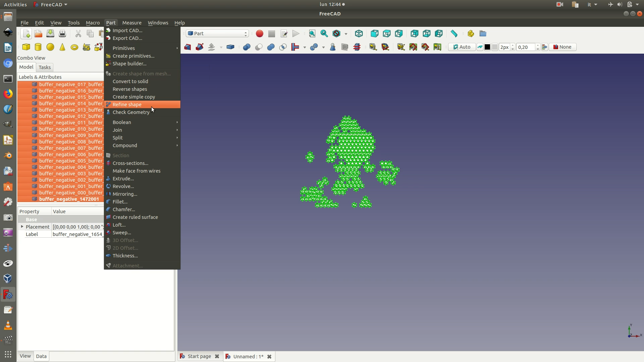Image resolution: width=644 pixels, height=362 pixels.
Task: Choose Check Geometry menu entry
Action: point(142,112)
